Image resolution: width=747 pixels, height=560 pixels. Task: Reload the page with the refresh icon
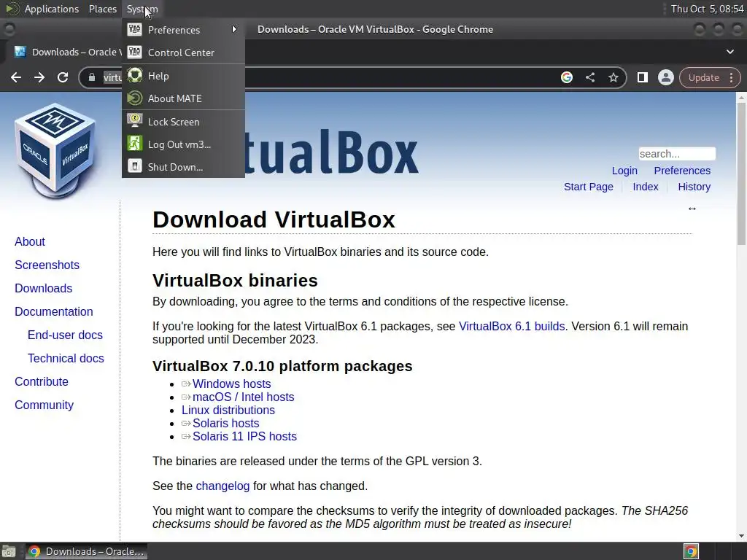63,77
